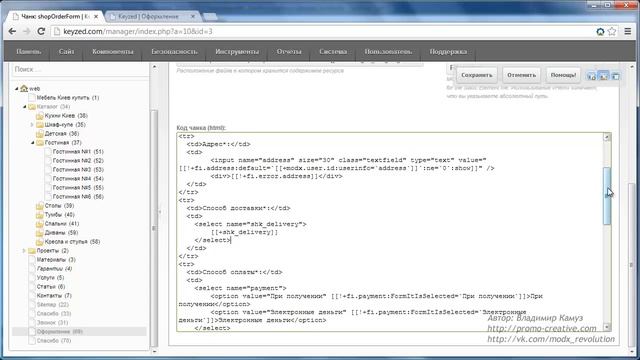
Task: Click the extension icon left of the bookmark star
Action: pyautogui.click(x=600, y=31)
